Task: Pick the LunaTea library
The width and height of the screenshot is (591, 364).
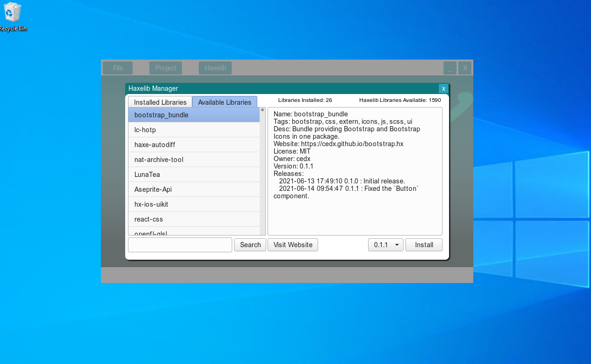Action: (x=194, y=175)
